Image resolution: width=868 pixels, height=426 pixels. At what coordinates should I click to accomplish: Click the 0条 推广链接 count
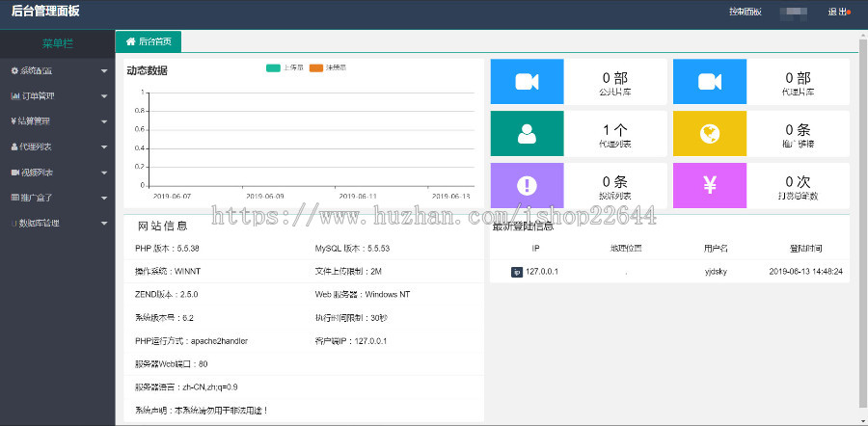pos(798,130)
